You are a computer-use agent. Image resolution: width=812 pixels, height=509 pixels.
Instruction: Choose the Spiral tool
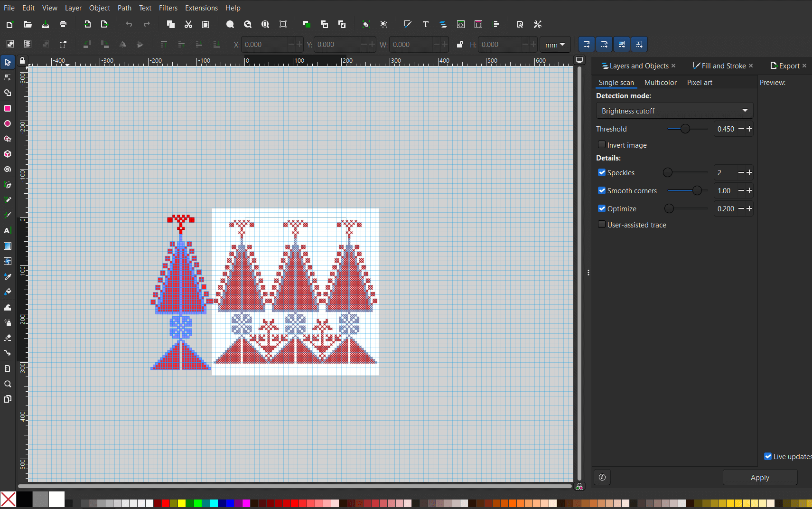(8, 170)
